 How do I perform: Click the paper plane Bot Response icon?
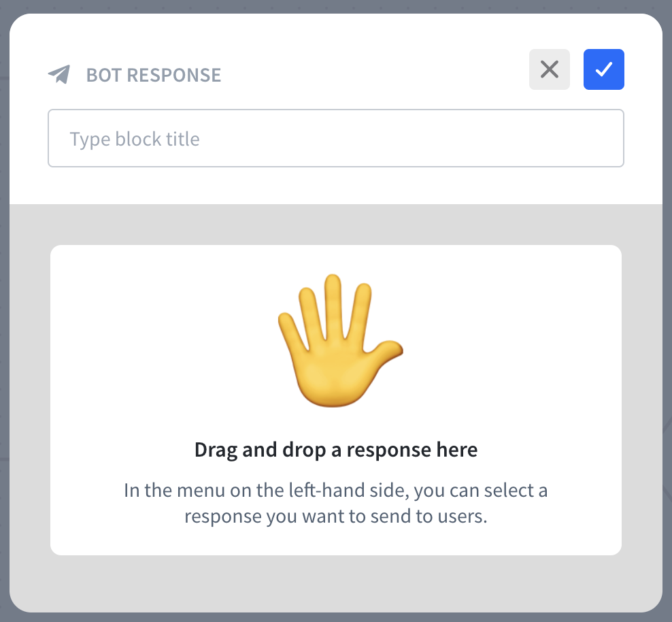click(x=59, y=74)
